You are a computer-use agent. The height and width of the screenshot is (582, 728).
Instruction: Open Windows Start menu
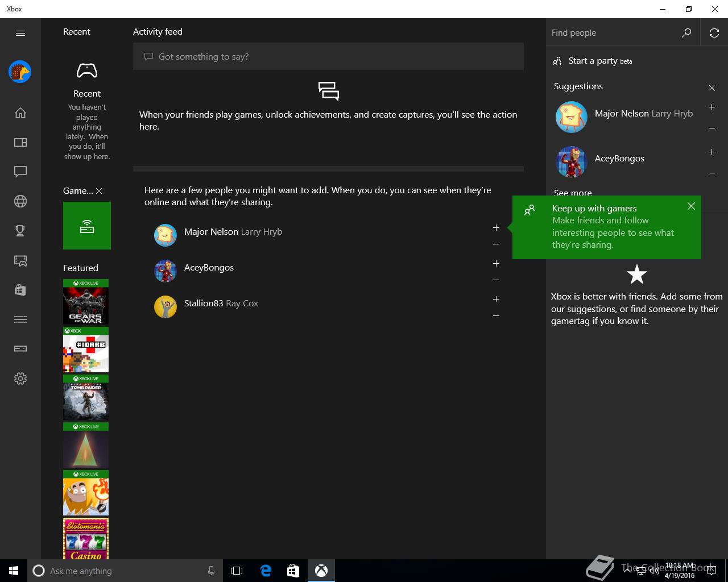14,571
